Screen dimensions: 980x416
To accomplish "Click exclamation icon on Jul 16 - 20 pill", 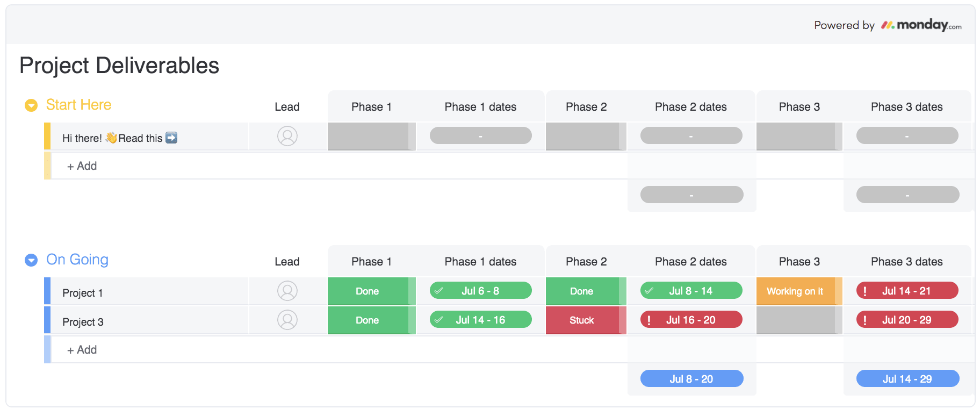I will coord(649,320).
